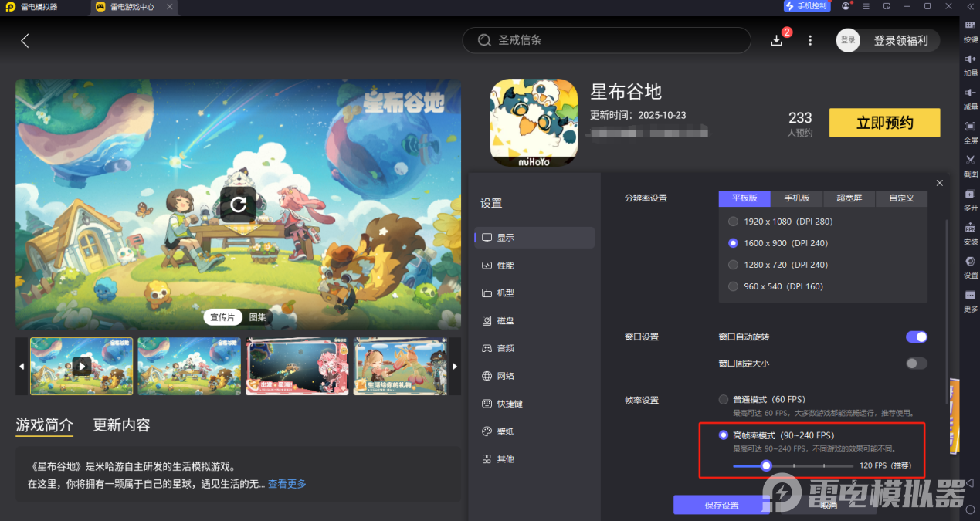The width and height of the screenshot is (980, 521).
Task: Enable the 窗口固定大小 toggle
Action: (x=916, y=363)
